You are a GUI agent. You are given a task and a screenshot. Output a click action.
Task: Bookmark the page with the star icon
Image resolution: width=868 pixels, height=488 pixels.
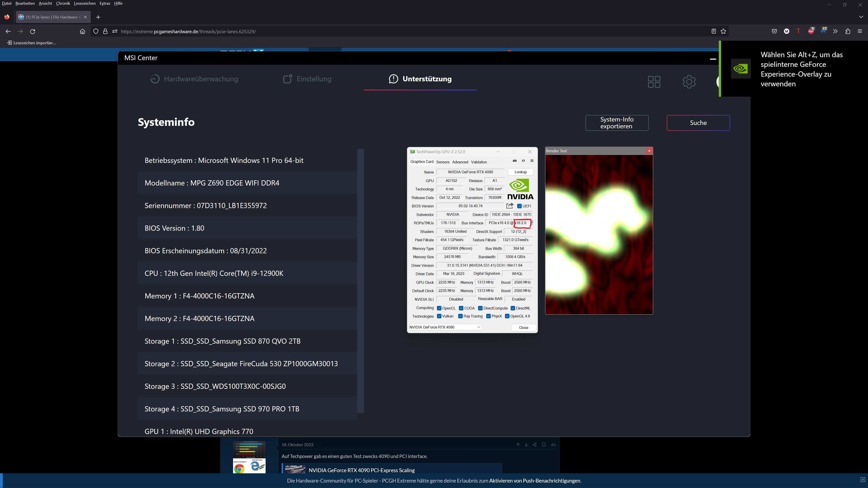(723, 31)
